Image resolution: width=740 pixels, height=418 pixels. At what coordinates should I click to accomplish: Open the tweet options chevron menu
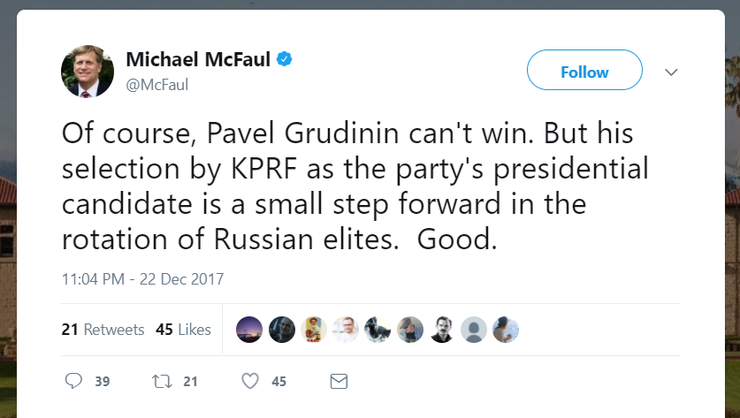[x=672, y=72]
